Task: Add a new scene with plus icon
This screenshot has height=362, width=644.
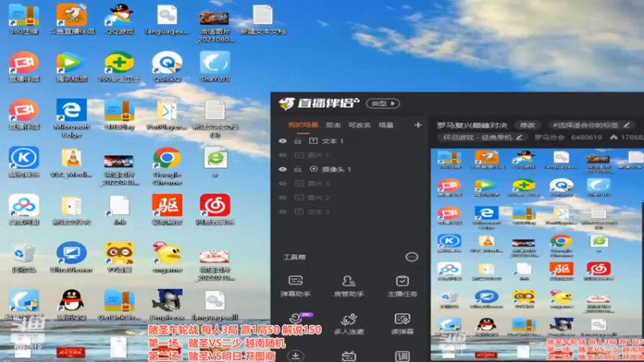Action: pyautogui.click(x=418, y=125)
